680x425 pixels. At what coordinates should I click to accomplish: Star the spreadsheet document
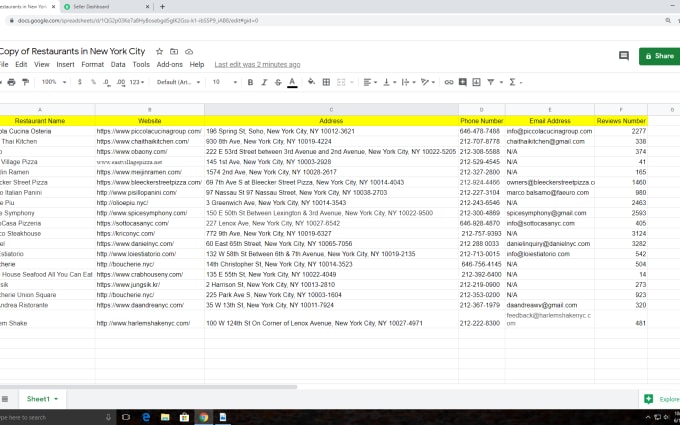click(159, 52)
